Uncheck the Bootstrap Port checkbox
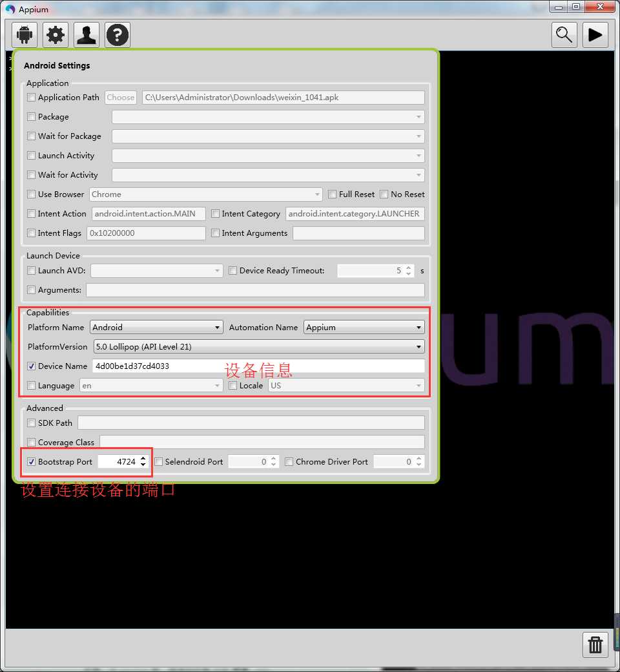Viewport: 620px width, 672px height. (31, 461)
